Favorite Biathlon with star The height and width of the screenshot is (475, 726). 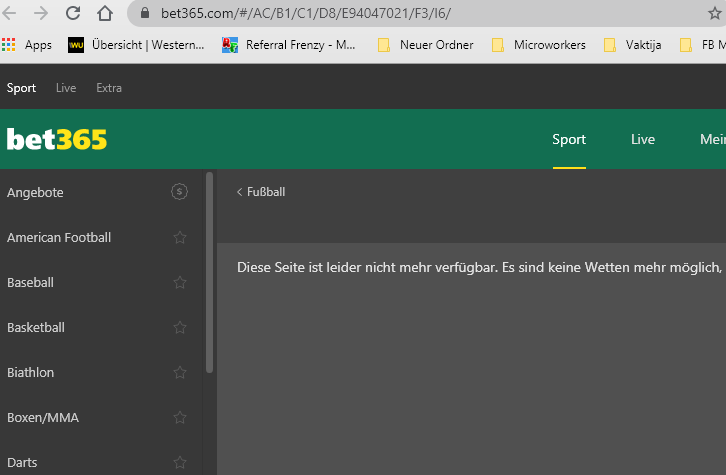(180, 372)
